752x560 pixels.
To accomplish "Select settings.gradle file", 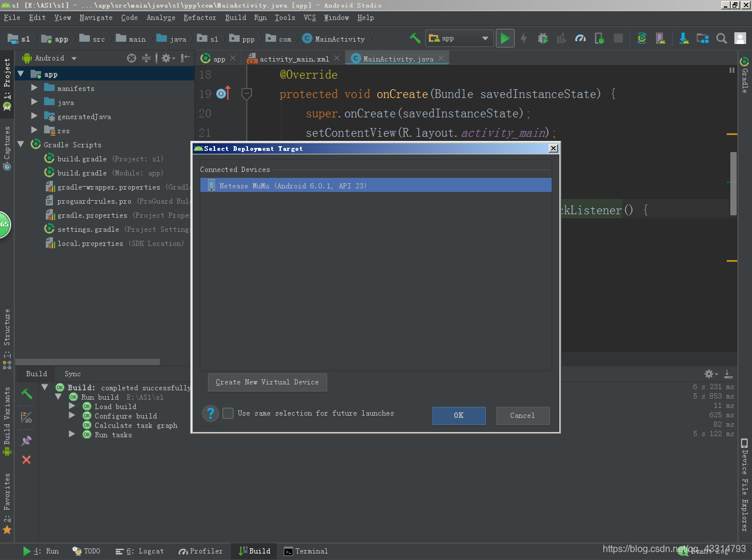I will pos(117,230).
